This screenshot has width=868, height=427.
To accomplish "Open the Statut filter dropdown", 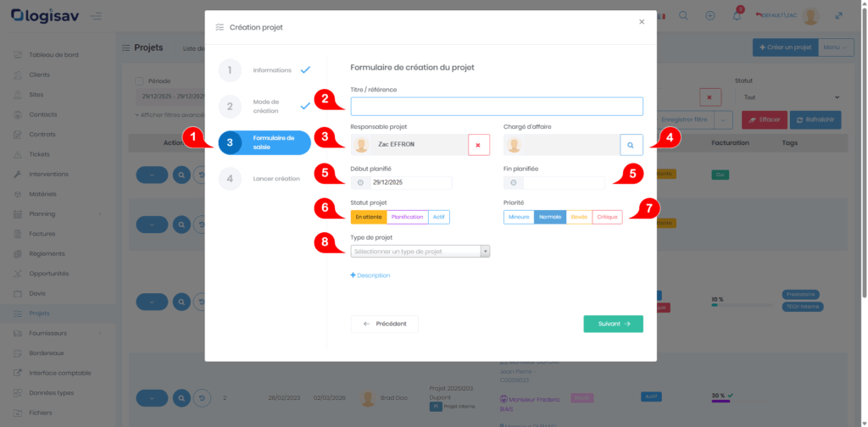I will (792, 97).
